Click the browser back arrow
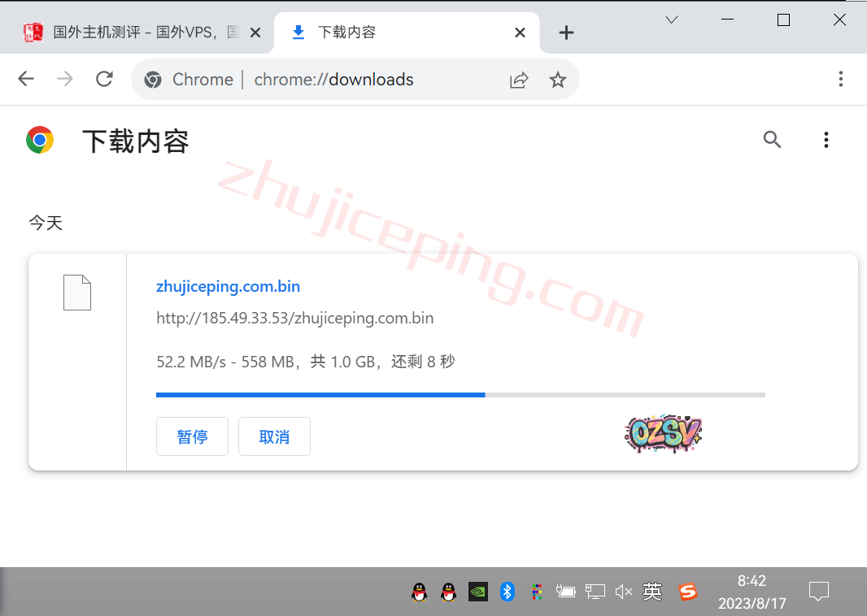Image resolution: width=867 pixels, height=616 pixels. [x=26, y=79]
